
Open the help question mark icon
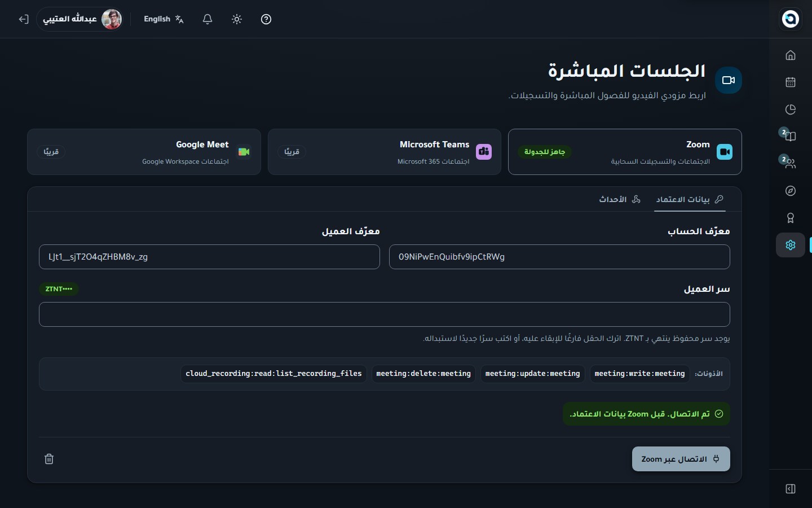[x=266, y=19]
